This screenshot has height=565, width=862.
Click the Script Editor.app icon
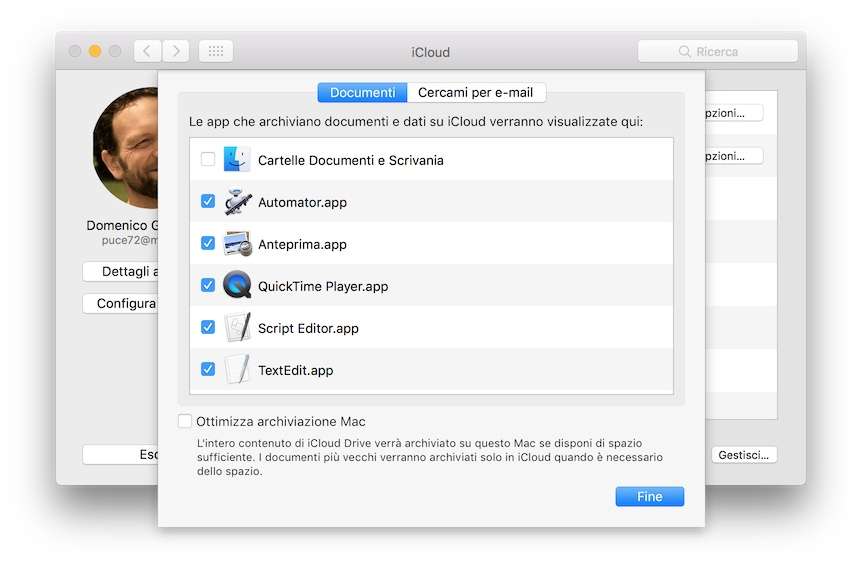(237, 328)
